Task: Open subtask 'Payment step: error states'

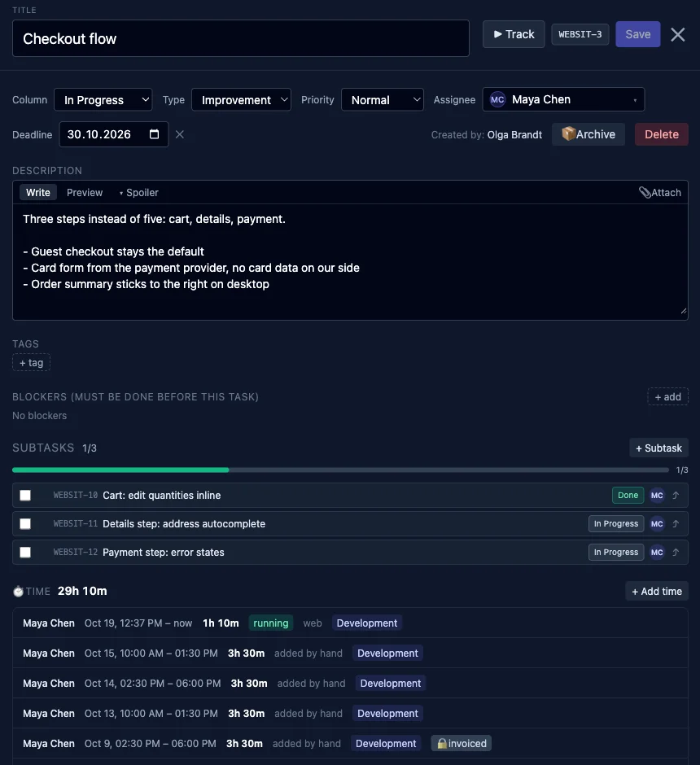Action: [x=164, y=553]
